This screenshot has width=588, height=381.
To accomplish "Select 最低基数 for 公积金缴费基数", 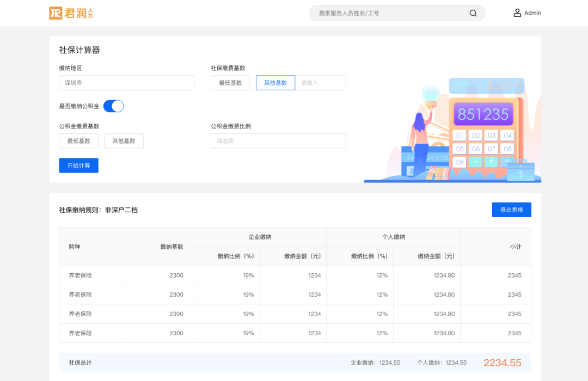I will tap(78, 140).
